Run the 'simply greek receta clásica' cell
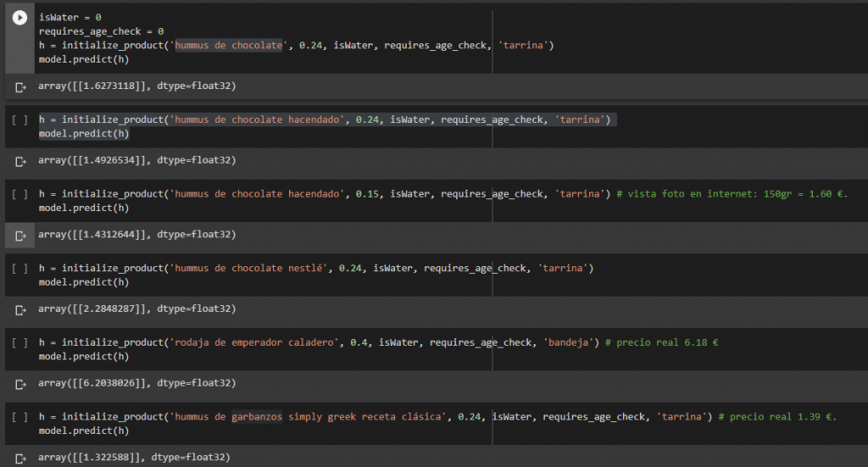This screenshot has height=467, width=868. 20,417
